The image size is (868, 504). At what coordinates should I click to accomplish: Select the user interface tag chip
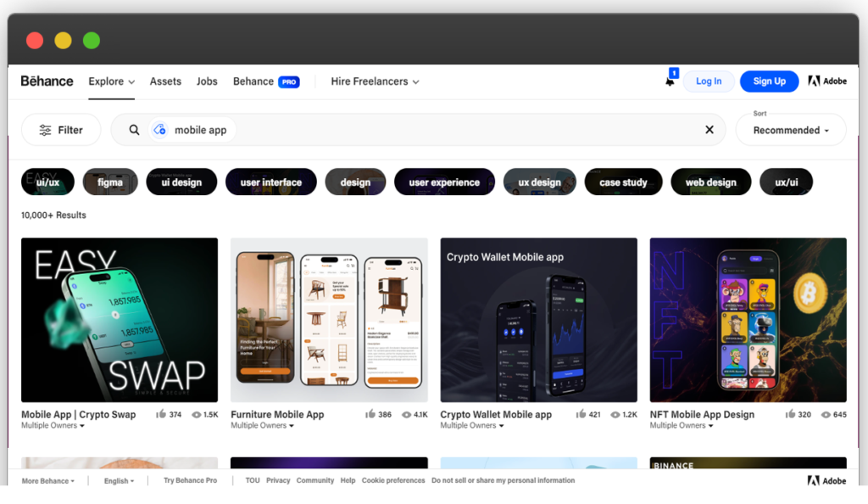(271, 182)
